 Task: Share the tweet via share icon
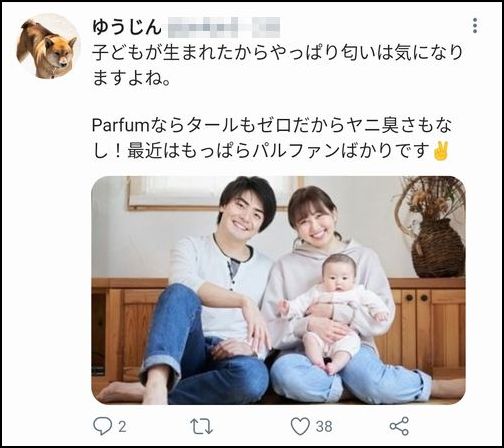[x=399, y=426]
